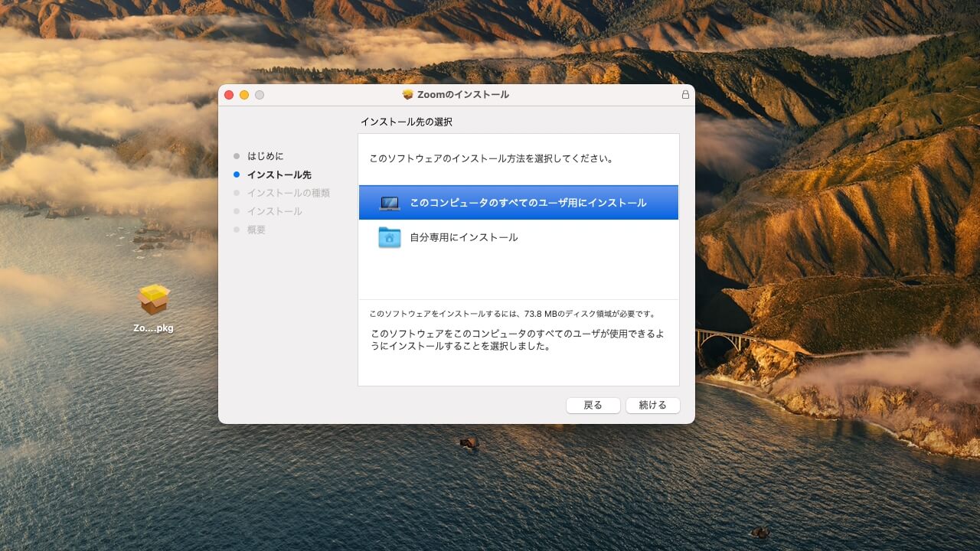
Task: Click the インストール step in sidebar
Action: [x=274, y=211]
